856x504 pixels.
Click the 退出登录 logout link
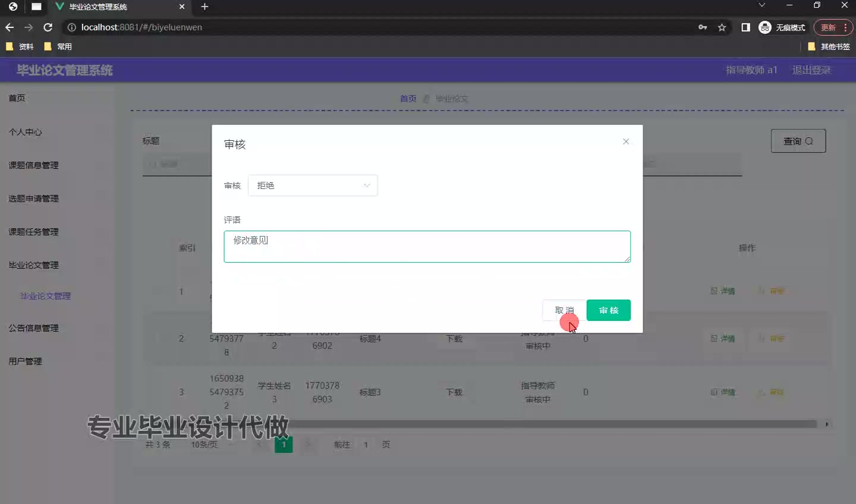(x=811, y=70)
